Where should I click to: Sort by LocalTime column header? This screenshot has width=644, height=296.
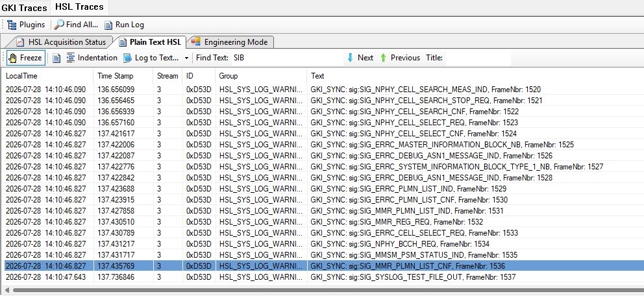pyautogui.click(x=49, y=76)
